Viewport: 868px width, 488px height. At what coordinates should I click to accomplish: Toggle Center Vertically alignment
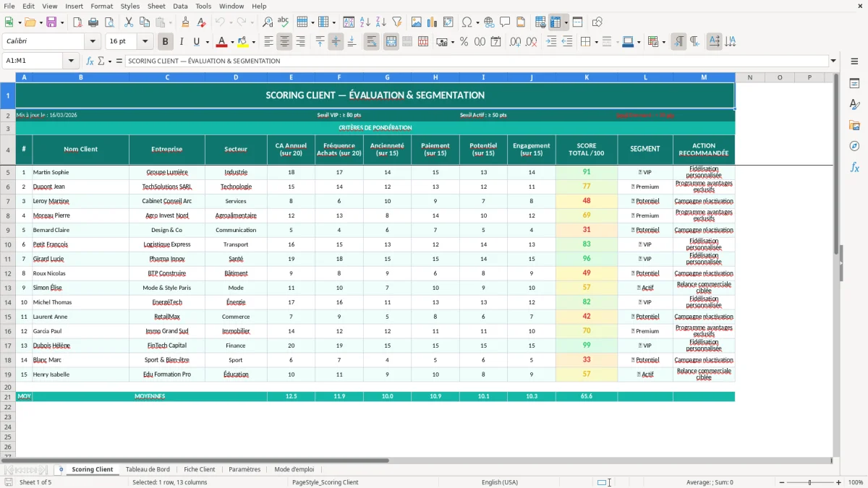click(336, 42)
